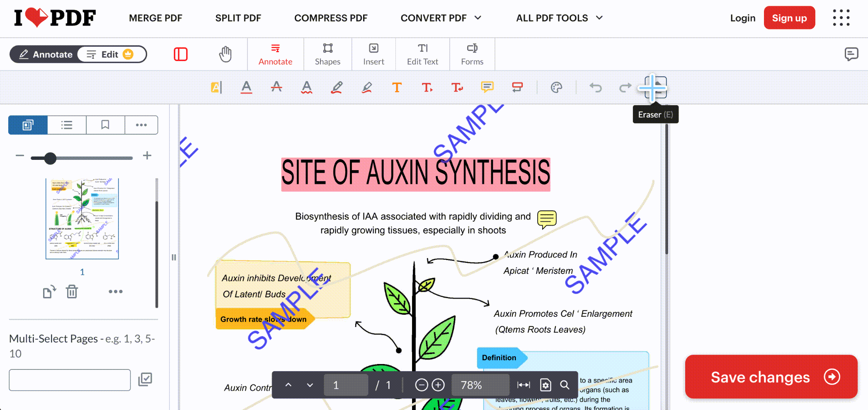Click the Sign up button
The image size is (868, 410).
[789, 18]
